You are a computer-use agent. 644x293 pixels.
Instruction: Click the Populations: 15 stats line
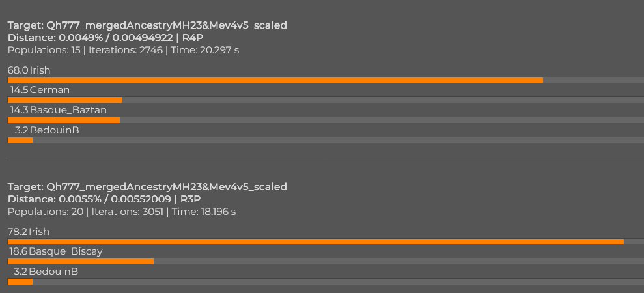(x=123, y=50)
